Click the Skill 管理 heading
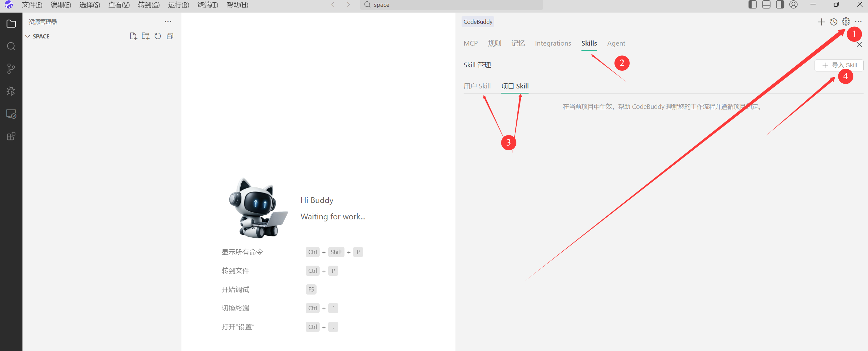 click(477, 65)
